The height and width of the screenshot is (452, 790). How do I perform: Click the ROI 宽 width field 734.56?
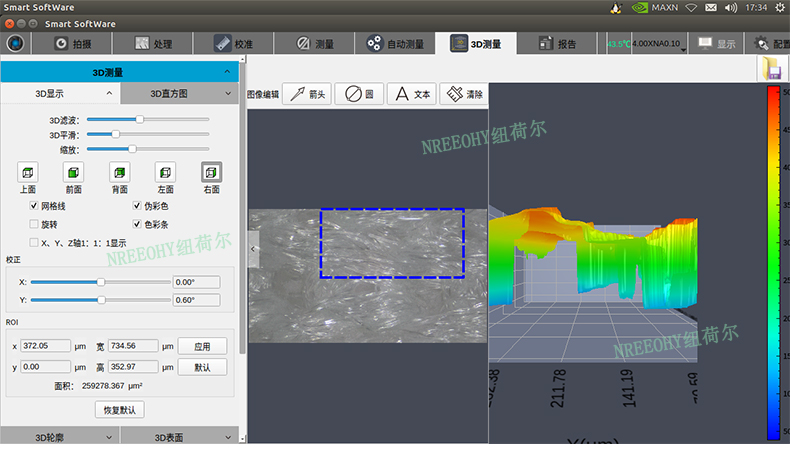[133, 346]
